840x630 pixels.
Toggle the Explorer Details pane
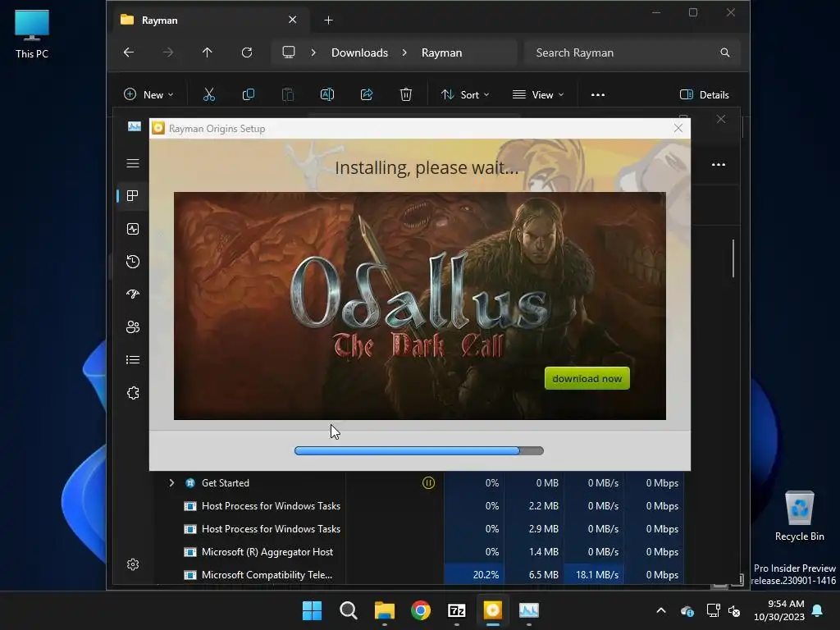pyautogui.click(x=704, y=95)
